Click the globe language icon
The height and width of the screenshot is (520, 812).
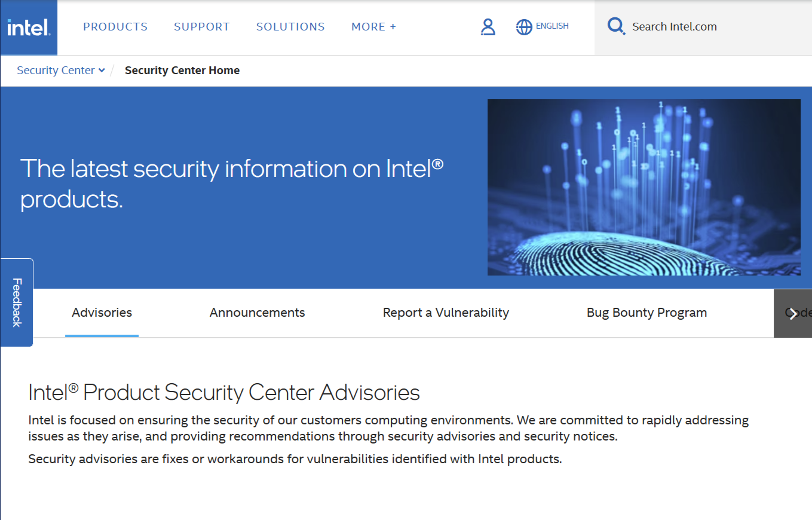[523, 26]
